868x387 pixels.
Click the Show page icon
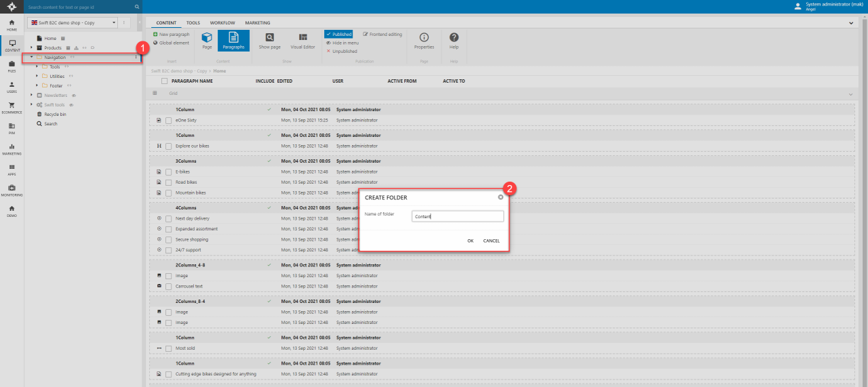tap(269, 41)
